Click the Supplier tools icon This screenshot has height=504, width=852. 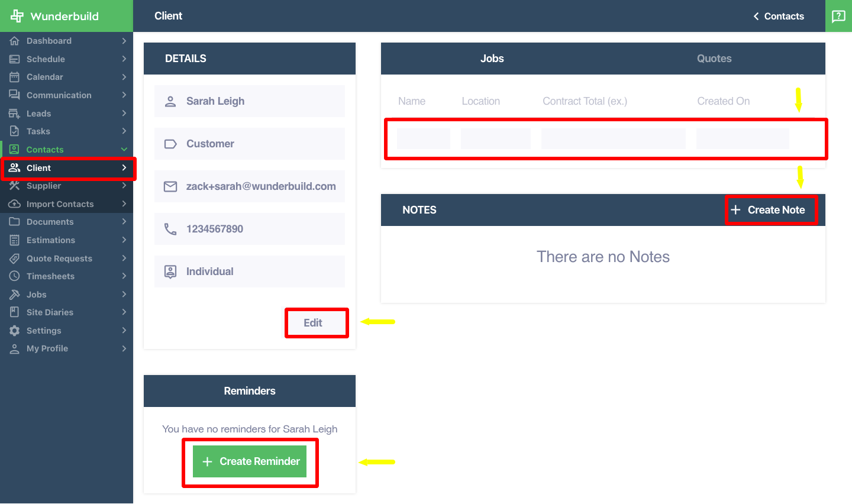15,186
